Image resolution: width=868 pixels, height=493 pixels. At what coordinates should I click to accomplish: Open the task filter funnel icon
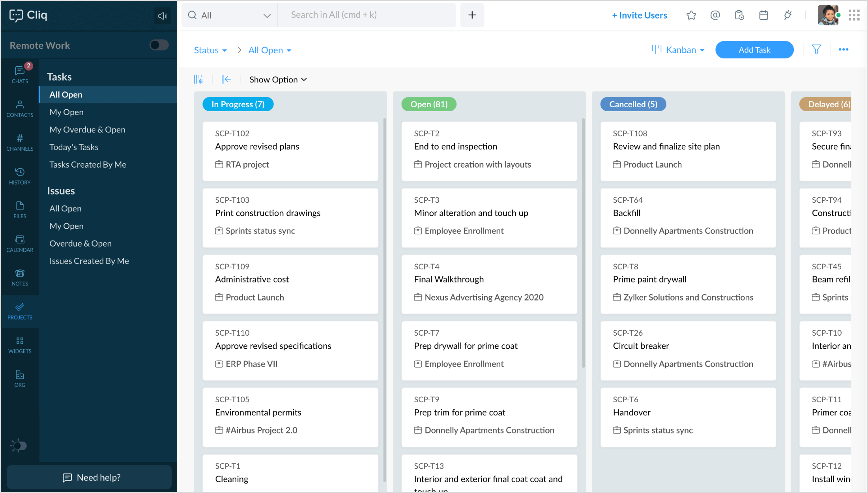816,50
